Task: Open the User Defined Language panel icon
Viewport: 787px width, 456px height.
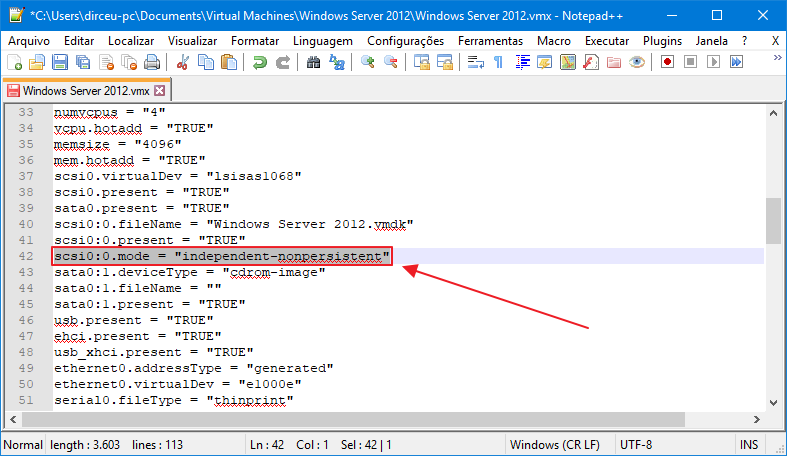Action: coord(545,63)
